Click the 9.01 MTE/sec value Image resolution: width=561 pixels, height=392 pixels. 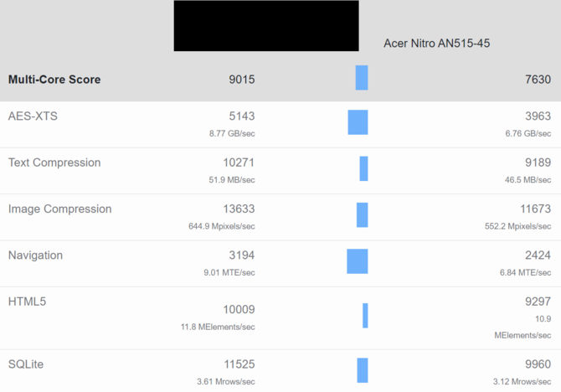[x=229, y=273]
